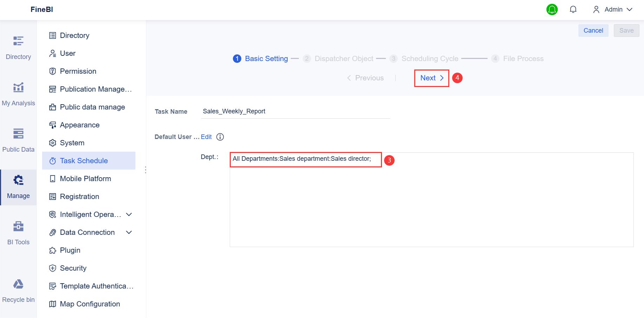This screenshot has height=318, width=644.
Task: Select Task Schedule in the menu
Action: click(x=83, y=160)
